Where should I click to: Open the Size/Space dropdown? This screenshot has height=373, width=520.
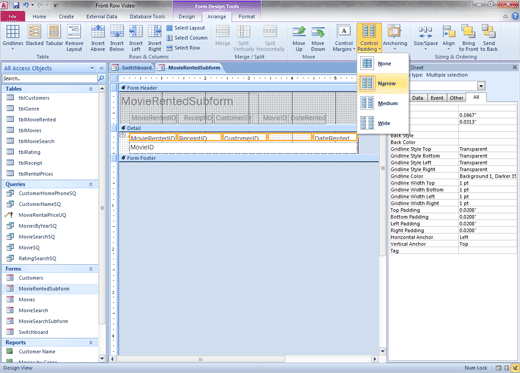tap(425, 38)
